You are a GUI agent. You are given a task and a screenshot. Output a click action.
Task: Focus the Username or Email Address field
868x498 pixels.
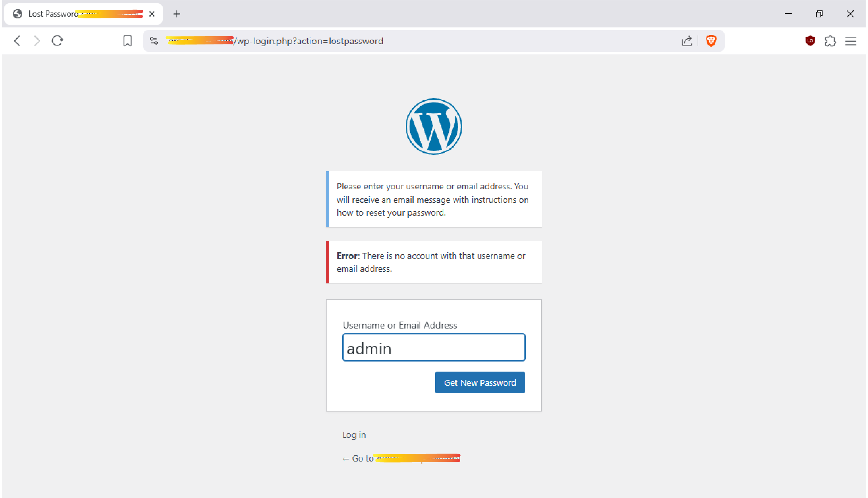point(434,347)
